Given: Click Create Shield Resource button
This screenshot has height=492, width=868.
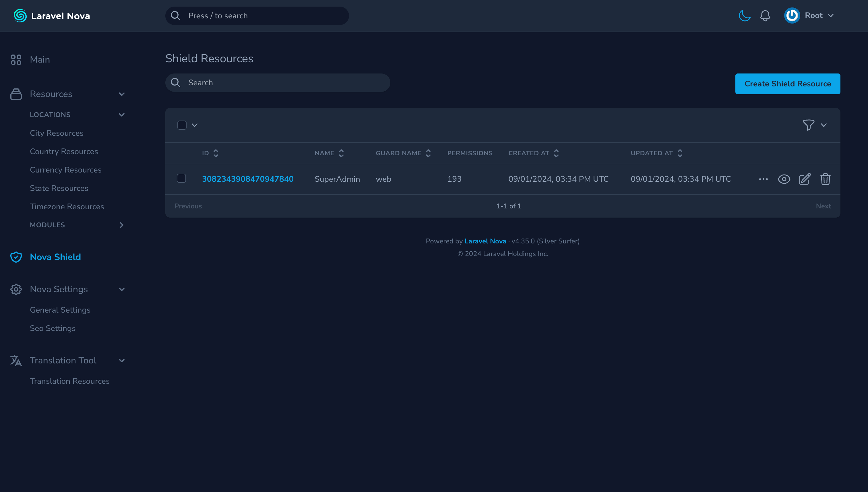Looking at the screenshot, I should point(787,84).
